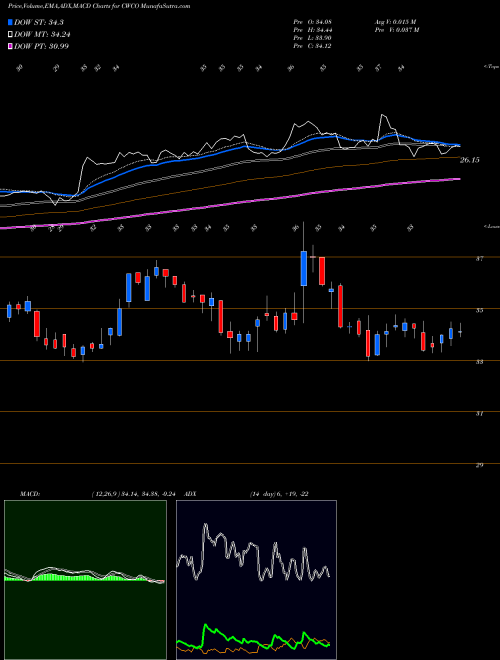Click the 'Pre V: 0.037 M' volume text
Viewport: 500px width, 660px height.
click(x=396, y=30)
